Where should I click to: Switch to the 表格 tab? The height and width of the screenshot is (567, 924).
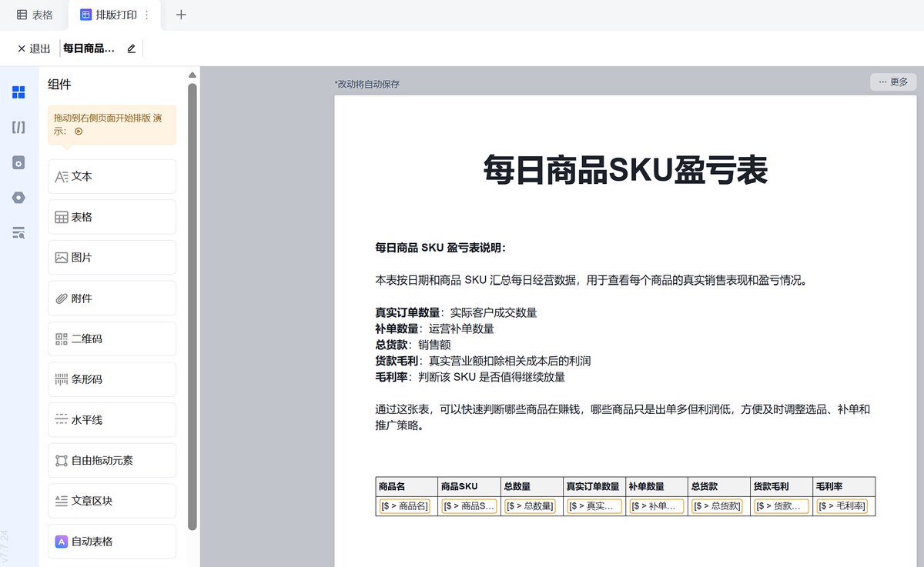point(35,15)
